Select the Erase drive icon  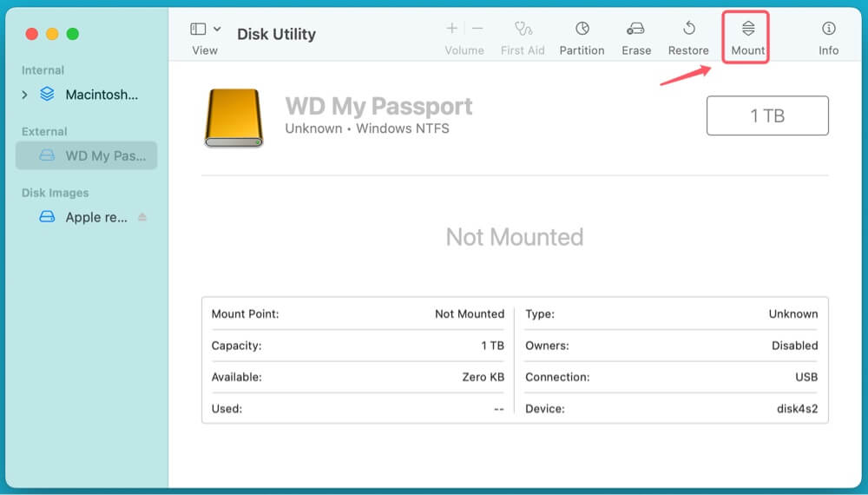(x=635, y=30)
